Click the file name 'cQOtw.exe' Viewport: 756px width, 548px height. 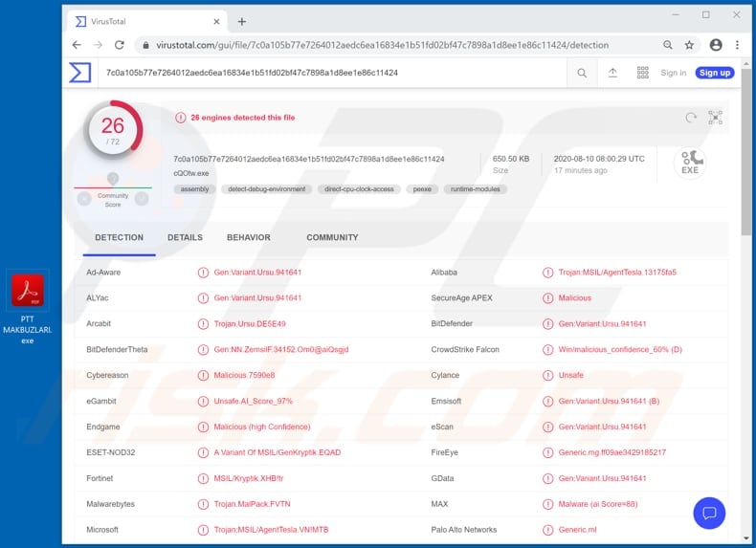[x=191, y=173]
